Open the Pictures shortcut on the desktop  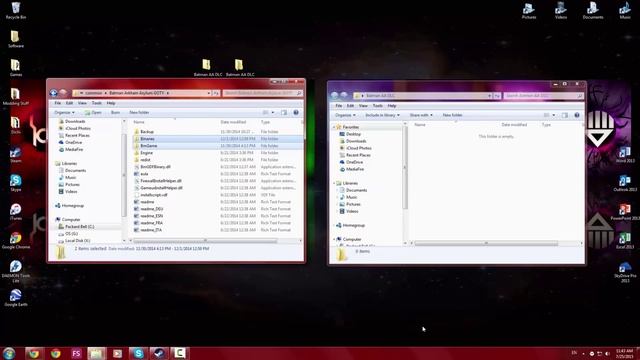529,11
